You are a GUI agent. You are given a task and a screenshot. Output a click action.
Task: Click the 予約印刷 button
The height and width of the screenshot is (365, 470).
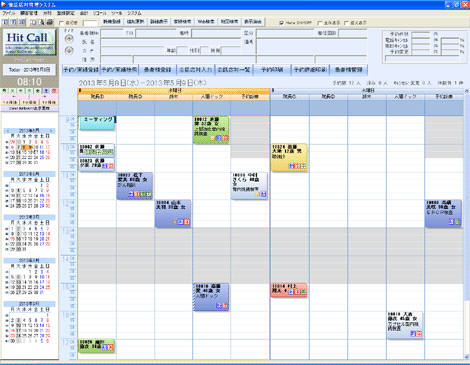(272, 70)
